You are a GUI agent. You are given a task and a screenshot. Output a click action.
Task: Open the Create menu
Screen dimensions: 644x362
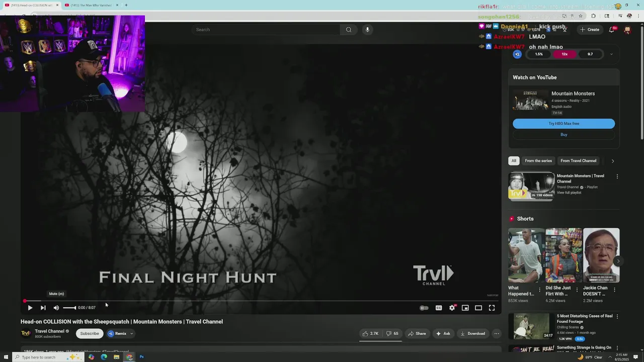pos(590,30)
